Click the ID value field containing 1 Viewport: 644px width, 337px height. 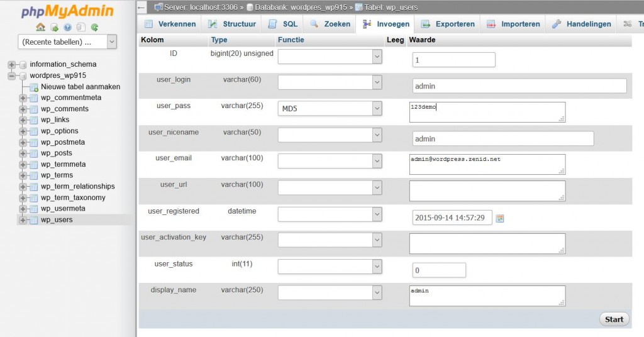pyautogui.click(x=454, y=60)
